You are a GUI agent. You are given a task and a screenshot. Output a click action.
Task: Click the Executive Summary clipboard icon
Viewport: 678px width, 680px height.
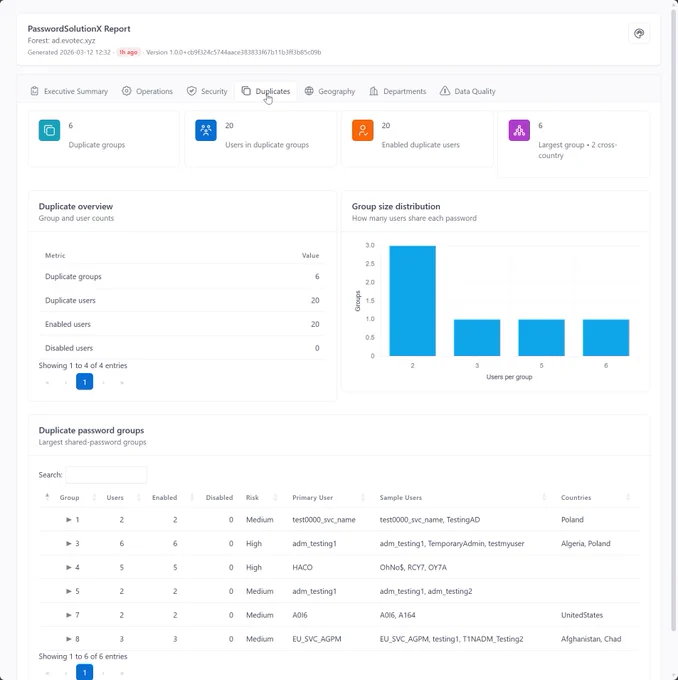(x=34, y=91)
